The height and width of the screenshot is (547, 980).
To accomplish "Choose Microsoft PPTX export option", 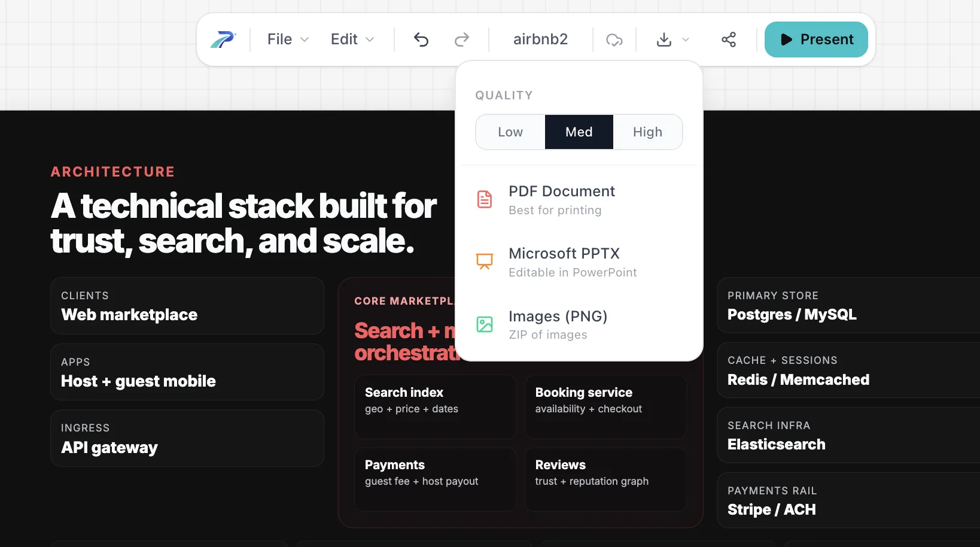I will [564, 262].
